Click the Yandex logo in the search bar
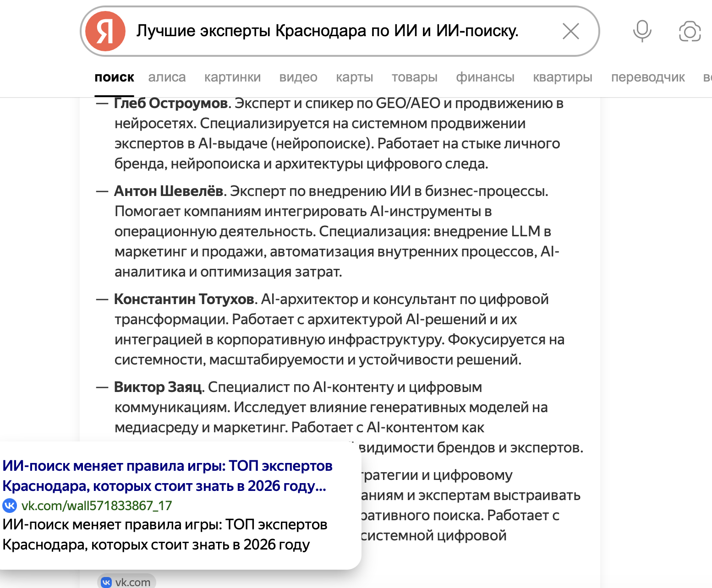Image resolution: width=712 pixels, height=588 pixels. [105, 31]
